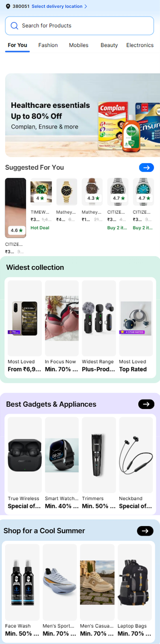The image size is (160, 644).
Task: Open Suggested For You blue arrow
Action: (146, 168)
